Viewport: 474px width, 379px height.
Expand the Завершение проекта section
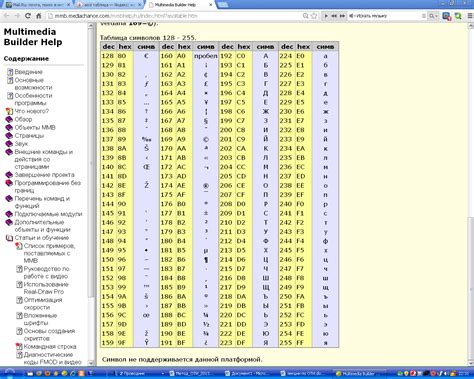tap(9, 175)
